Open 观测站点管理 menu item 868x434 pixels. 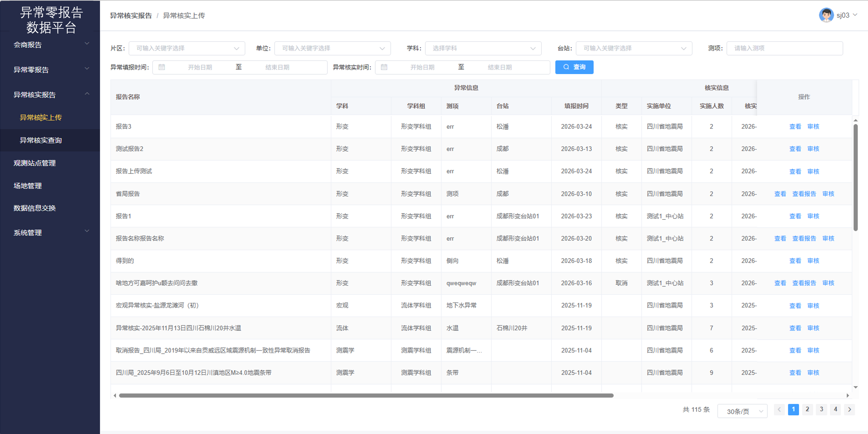pos(35,163)
